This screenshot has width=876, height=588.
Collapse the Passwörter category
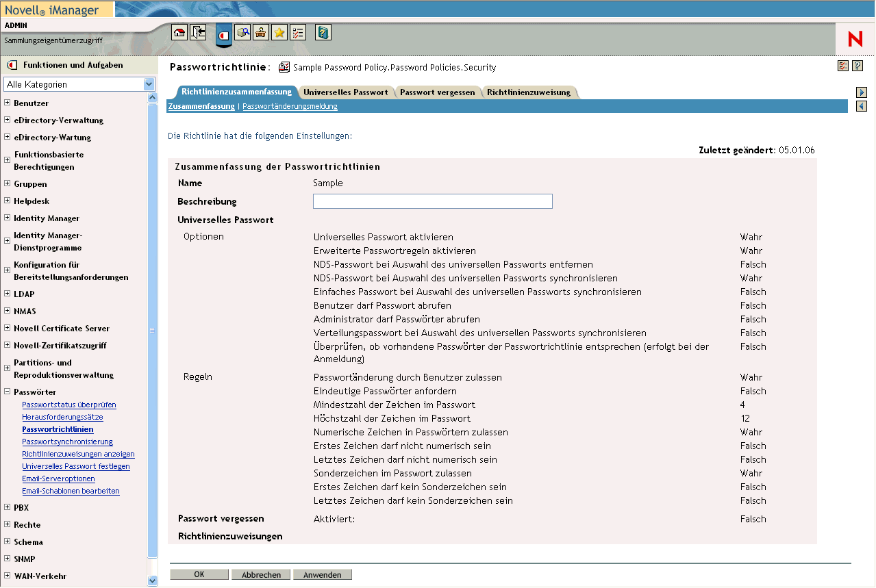coord(7,392)
